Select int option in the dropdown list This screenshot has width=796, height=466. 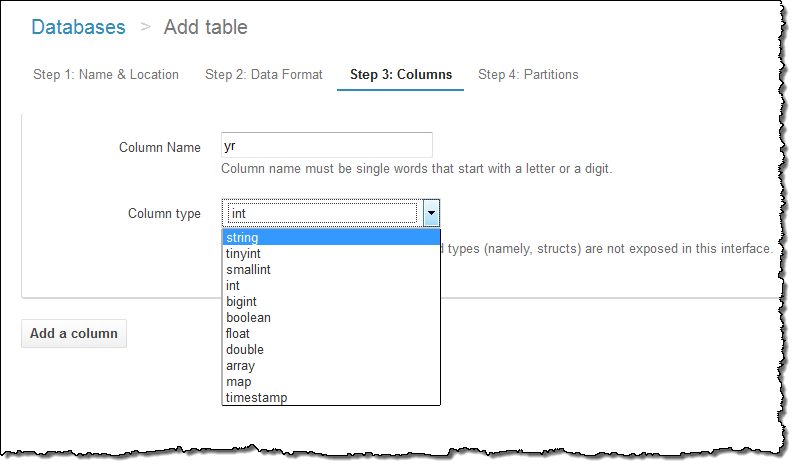coord(330,286)
